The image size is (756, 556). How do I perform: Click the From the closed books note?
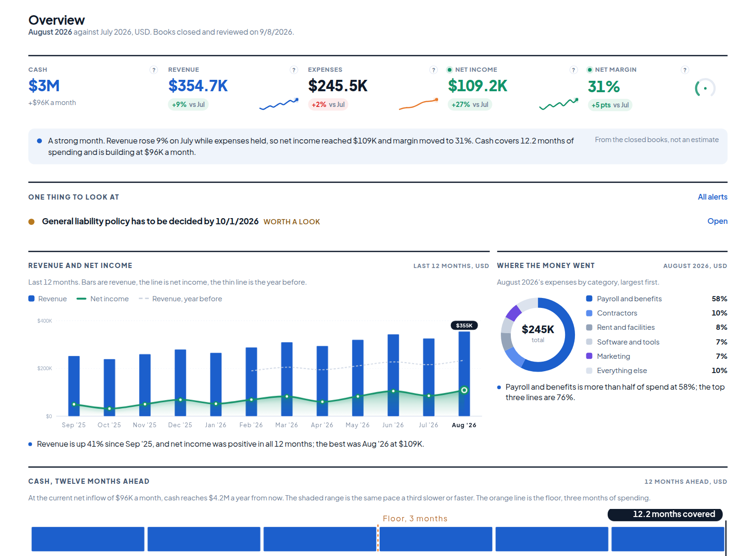coord(657,140)
